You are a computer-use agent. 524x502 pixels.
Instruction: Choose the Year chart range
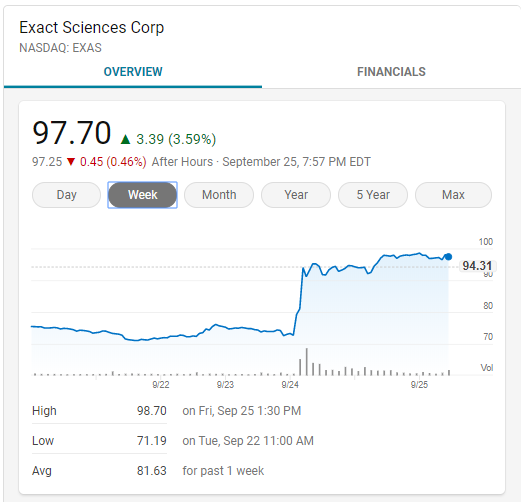point(296,195)
